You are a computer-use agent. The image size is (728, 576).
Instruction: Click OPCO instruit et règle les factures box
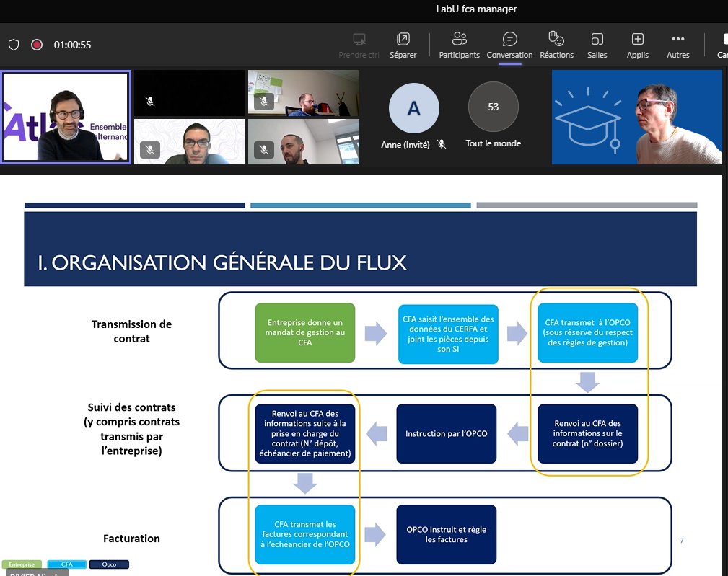click(446, 534)
